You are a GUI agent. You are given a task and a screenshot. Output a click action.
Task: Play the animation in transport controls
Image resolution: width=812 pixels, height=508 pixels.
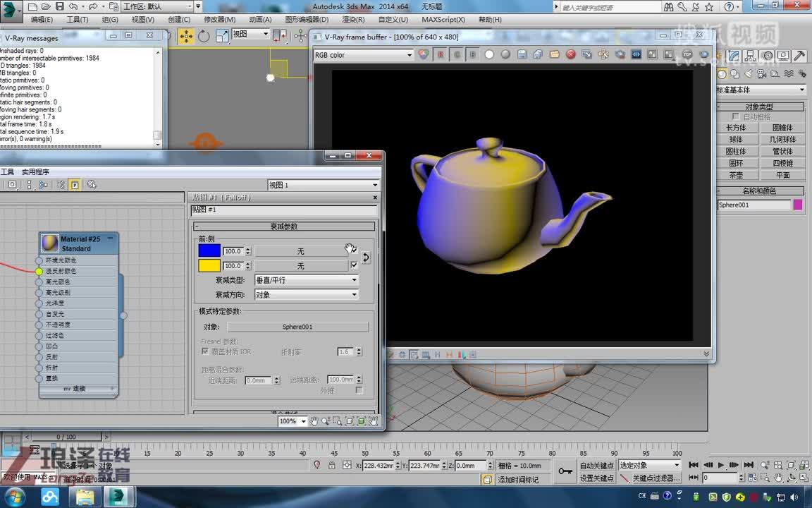[x=720, y=465]
